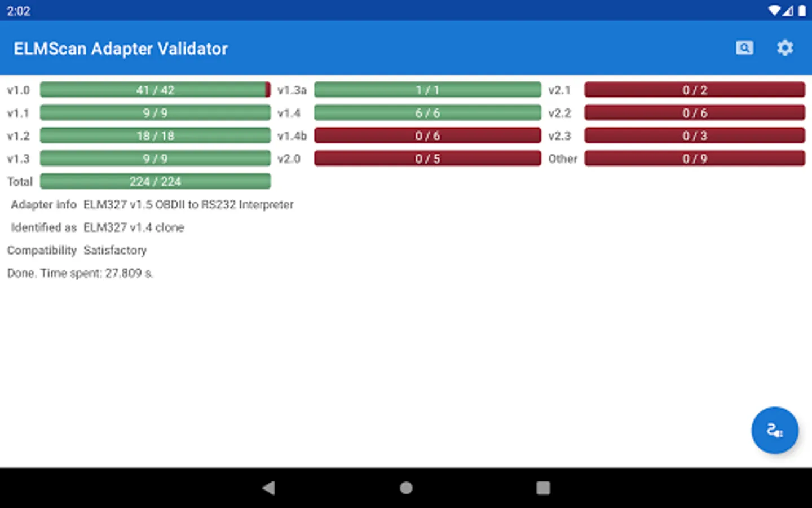This screenshot has height=508, width=812.
Task: Click the v1.4 row label
Action: pos(289,113)
